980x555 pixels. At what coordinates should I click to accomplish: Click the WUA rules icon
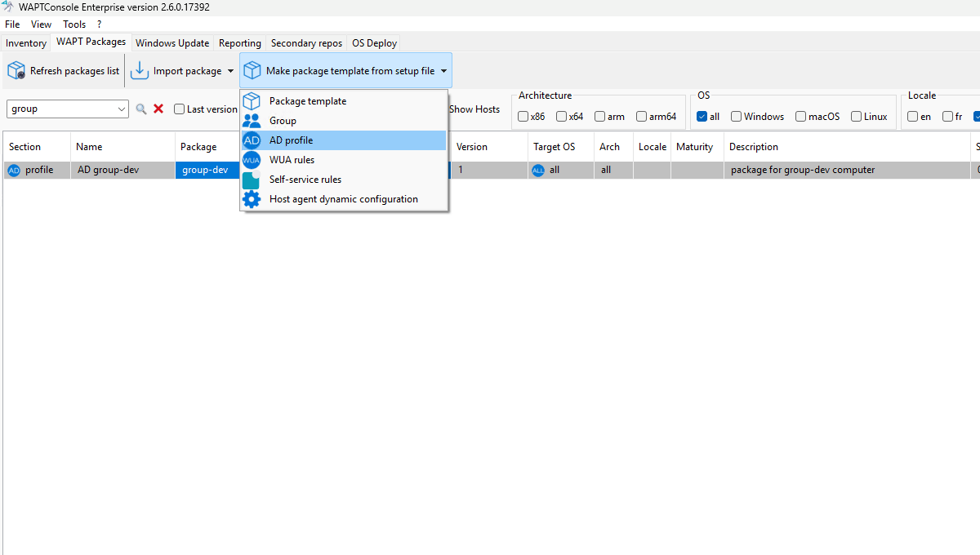coord(252,160)
